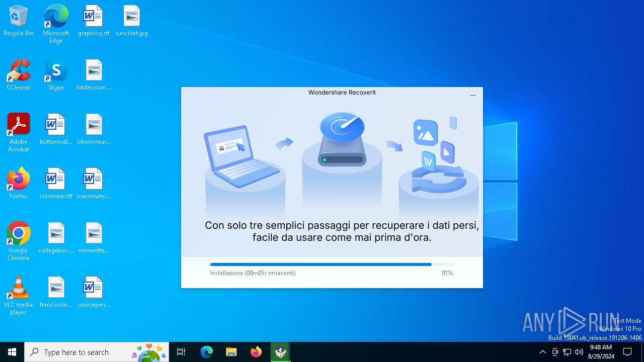The width and height of the screenshot is (644, 362).
Task: Open Task View from the taskbar
Action: [181, 352]
